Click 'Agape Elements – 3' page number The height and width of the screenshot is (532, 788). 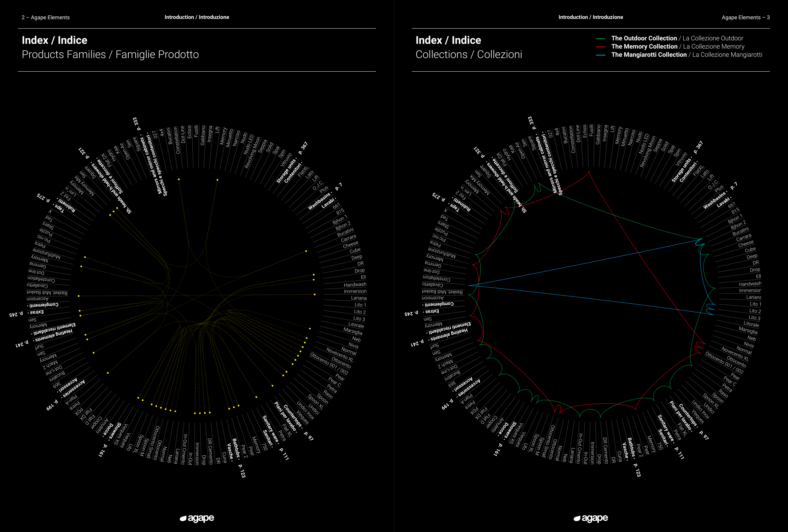click(x=745, y=17)
